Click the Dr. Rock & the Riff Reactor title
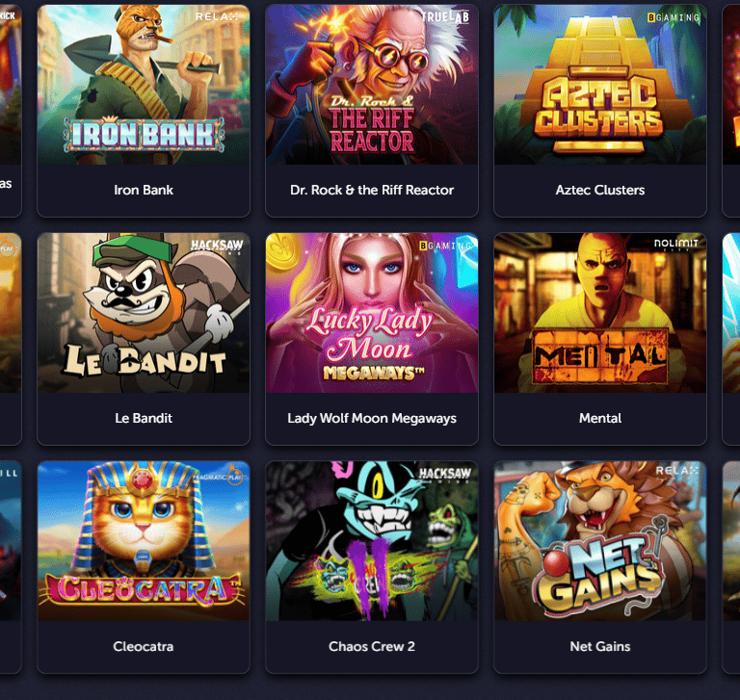 [372, 190]
